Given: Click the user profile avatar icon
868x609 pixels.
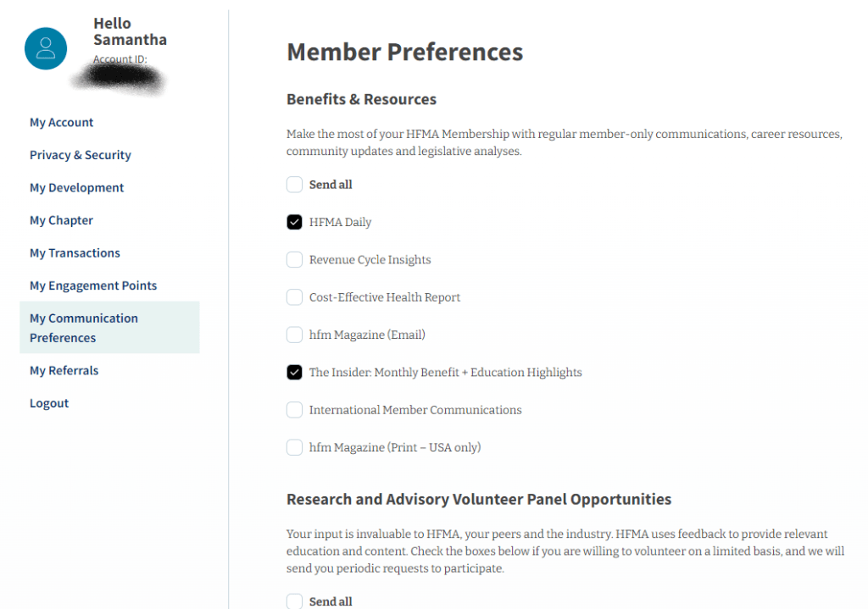Looking at the screenshot, I should (x=46, y=48).
